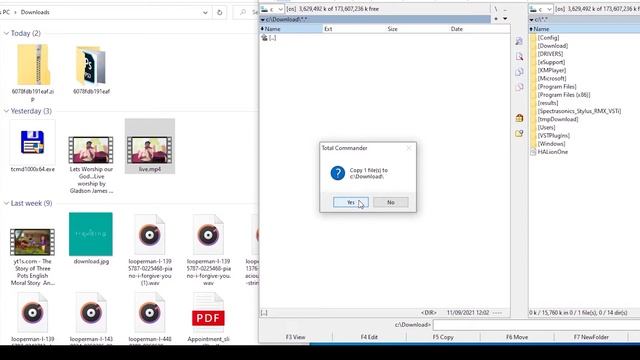Click the top icon in the vertical button bar
Screen dimensions: 640x360
click(519, 41)
